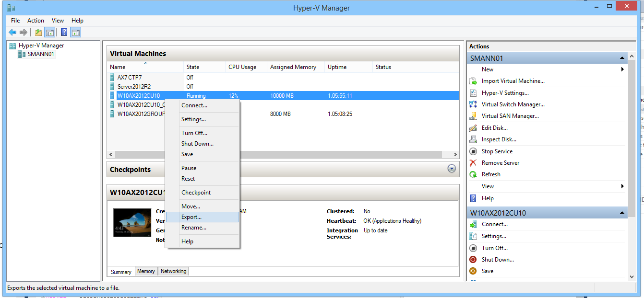
Task: Open the Action menu
Action: [x=36, y=21]
